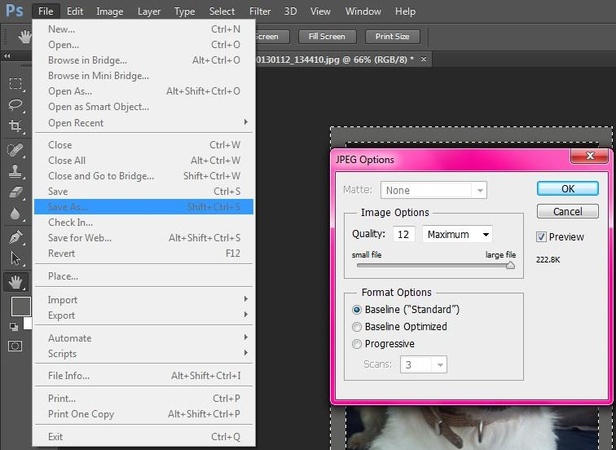Expand the Import submenu

click(x=144, y=299)
